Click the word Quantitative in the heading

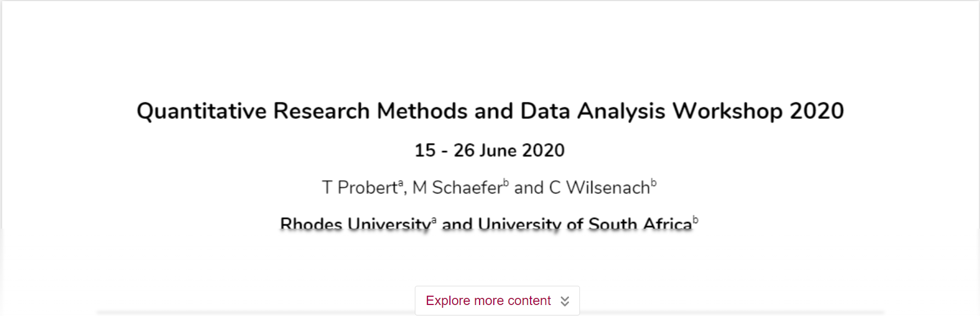201,111
